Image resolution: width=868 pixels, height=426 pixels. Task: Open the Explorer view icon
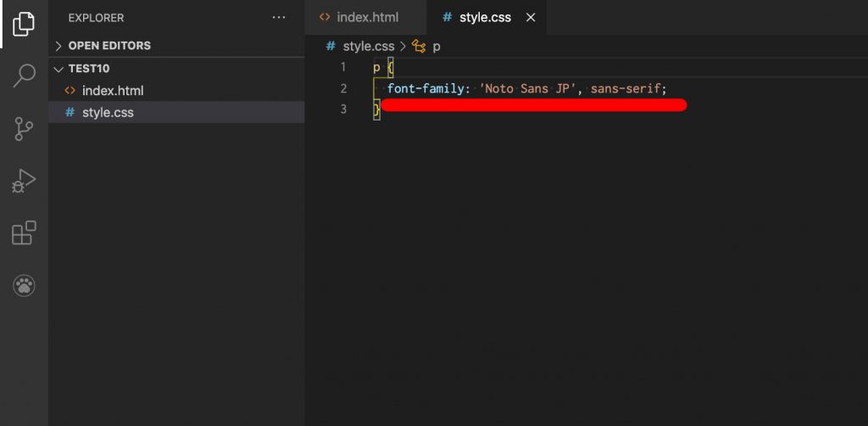click(x=24, y=23)
